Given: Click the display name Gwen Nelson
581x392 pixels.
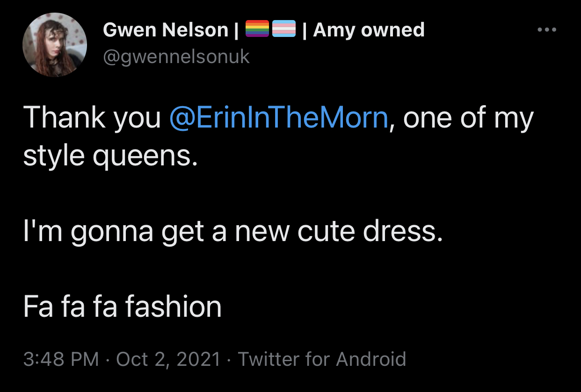Looking at the screenshot, I should [x=166, y=30].
